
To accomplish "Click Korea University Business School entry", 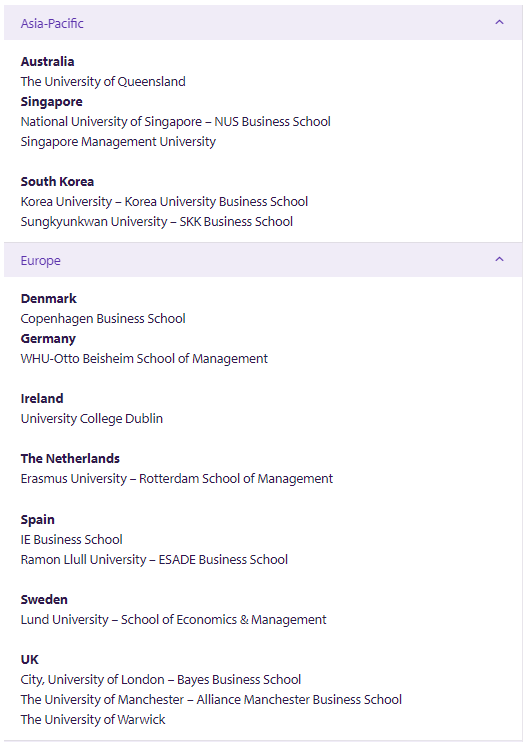I will tap(164, 202).
